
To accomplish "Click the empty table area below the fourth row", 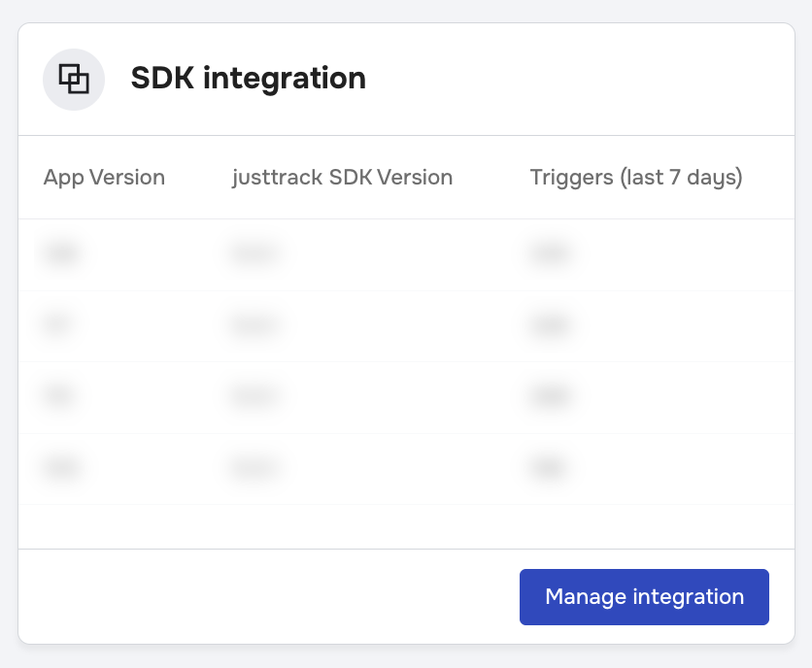I will 406,526.
